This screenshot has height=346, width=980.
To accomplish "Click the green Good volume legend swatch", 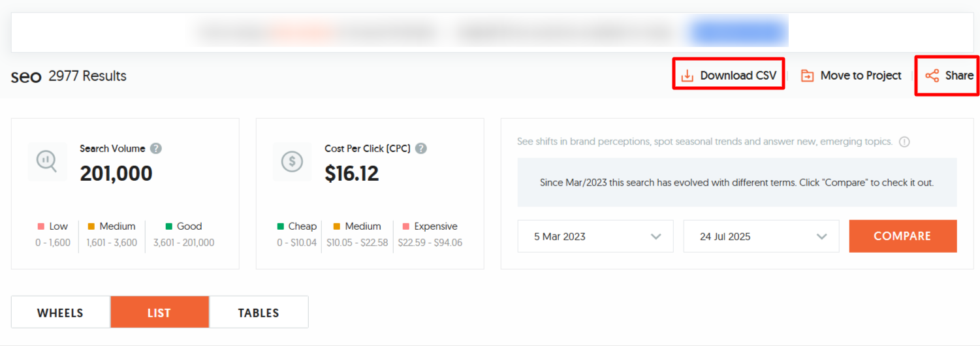I will 168,227.
